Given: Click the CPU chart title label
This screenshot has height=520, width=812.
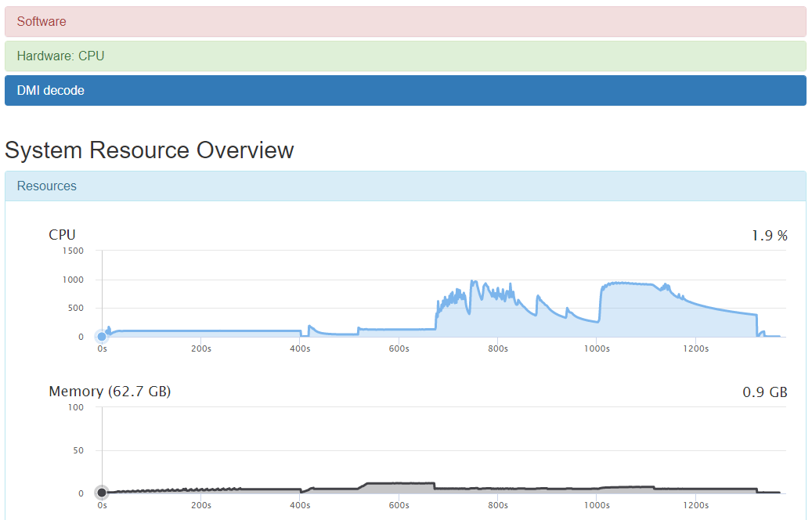Looking at the screenshot, I should (x=63, y=235).
